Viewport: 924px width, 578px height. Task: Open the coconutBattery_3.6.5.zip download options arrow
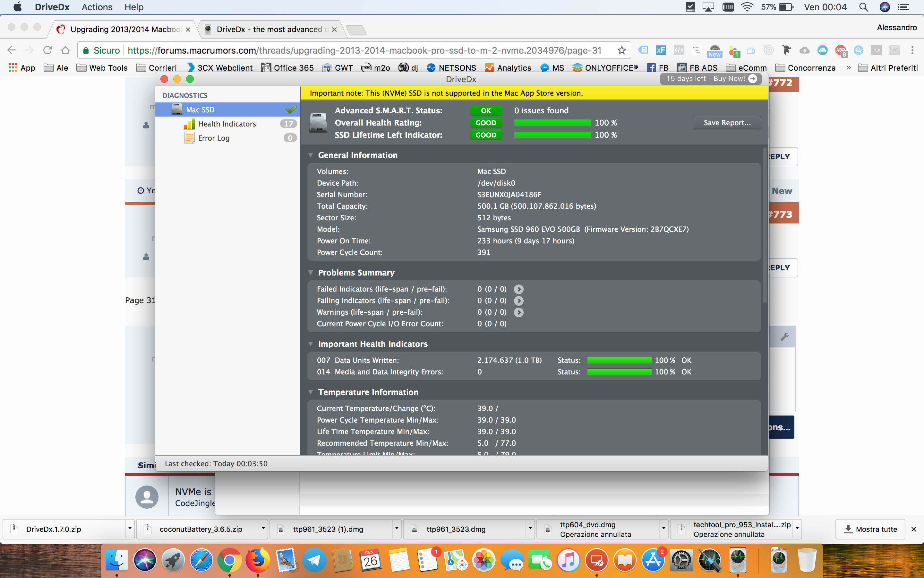pos(263,529)
